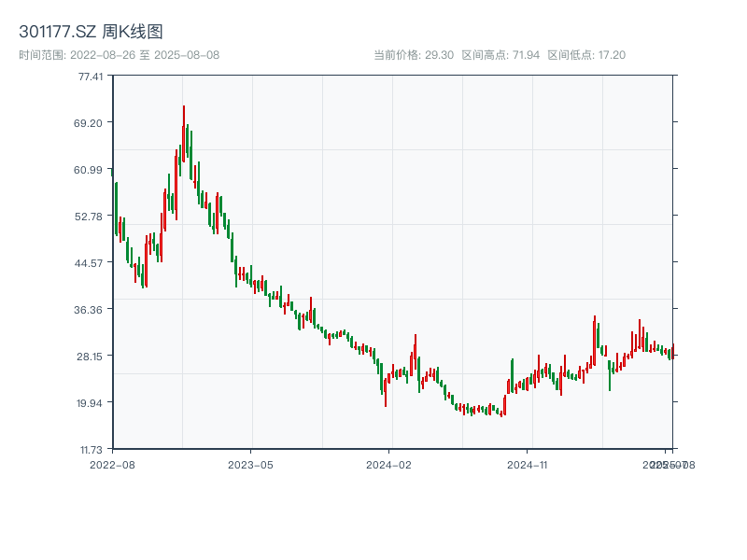
Task: Select the 44.57 gridline label
Action: tap(89, 263)
